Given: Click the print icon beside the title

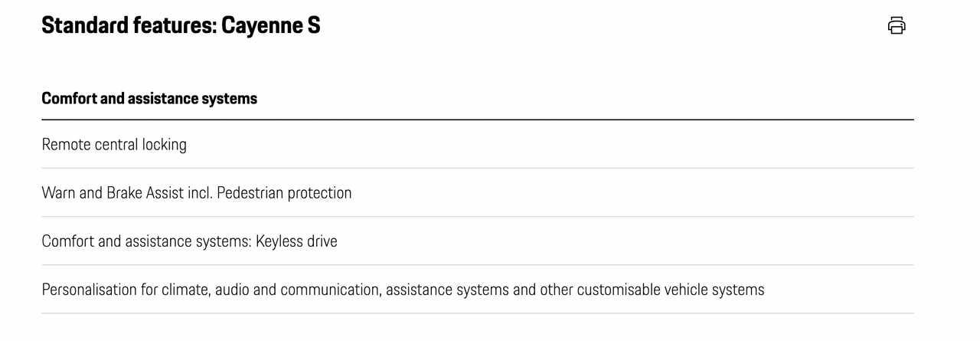Looking at the screenshot, I should click(x=897, y=25).
